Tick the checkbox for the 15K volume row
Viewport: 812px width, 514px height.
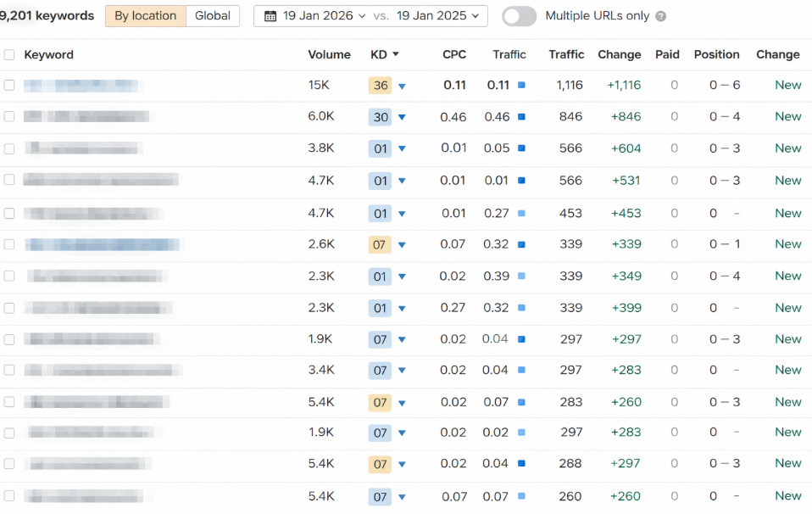[9, 85]
